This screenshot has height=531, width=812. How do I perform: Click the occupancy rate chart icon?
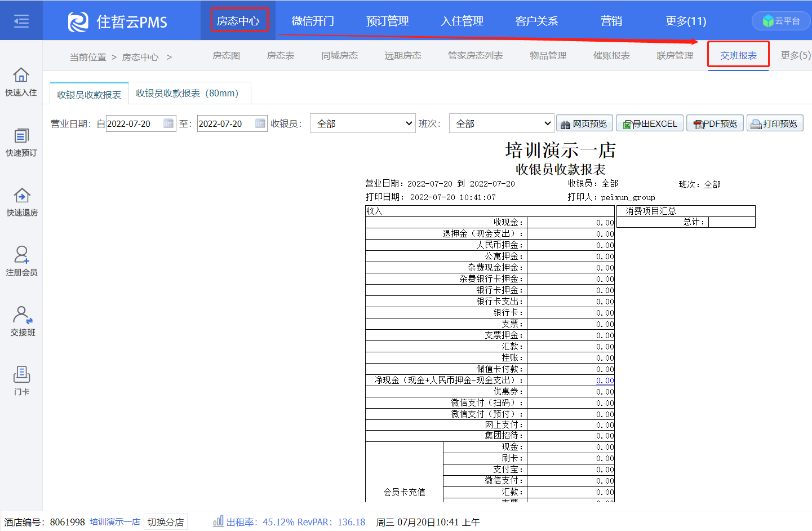218,521
